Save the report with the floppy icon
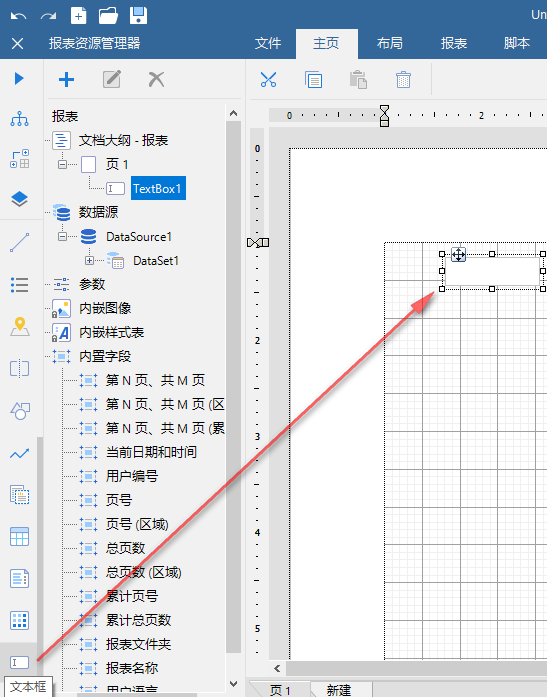 click(138, 16)
